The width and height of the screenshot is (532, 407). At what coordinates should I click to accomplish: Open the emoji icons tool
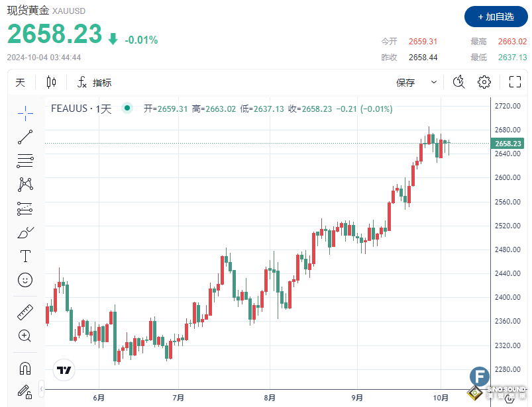[x=25, y=280]
